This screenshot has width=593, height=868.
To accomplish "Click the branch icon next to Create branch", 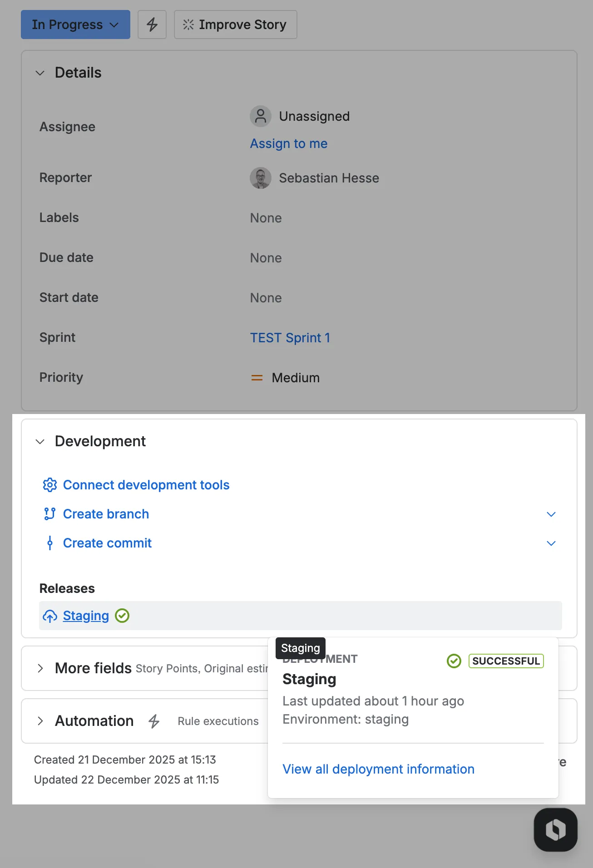I will click(x=50, y=514).
